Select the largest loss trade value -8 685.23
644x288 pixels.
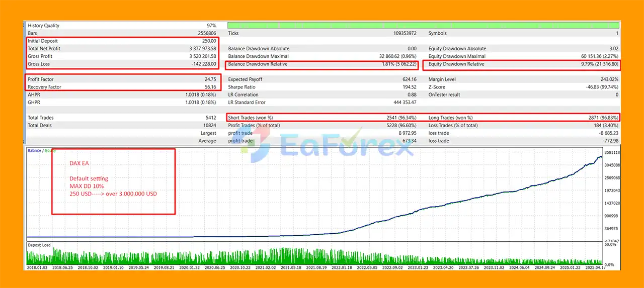(609, 133)
